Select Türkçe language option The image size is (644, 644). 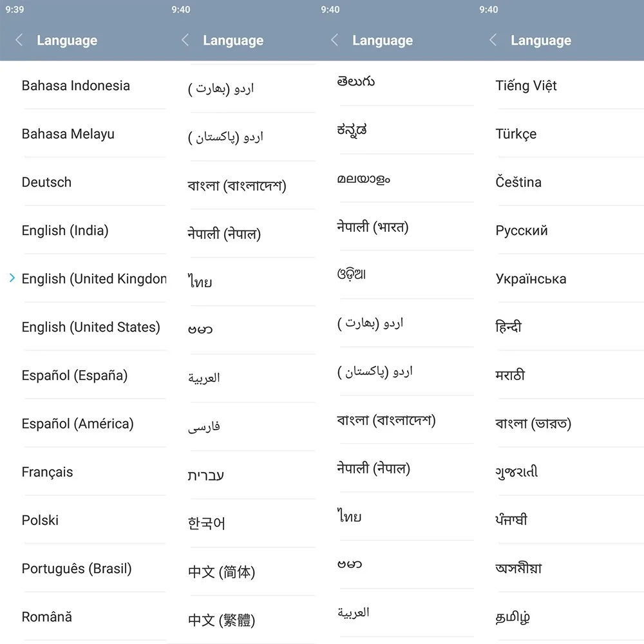pos(516,133)
